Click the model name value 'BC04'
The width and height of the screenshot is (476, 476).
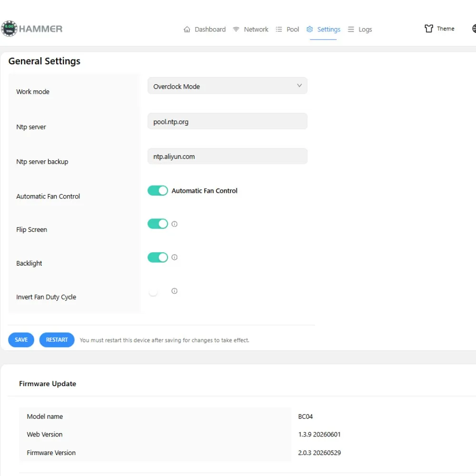pyautogui.click(x=306, y=416)
